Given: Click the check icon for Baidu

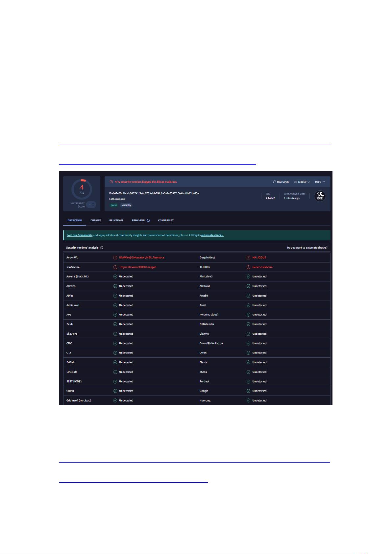Looking at the screenshot, I should [x=115, y=324].
